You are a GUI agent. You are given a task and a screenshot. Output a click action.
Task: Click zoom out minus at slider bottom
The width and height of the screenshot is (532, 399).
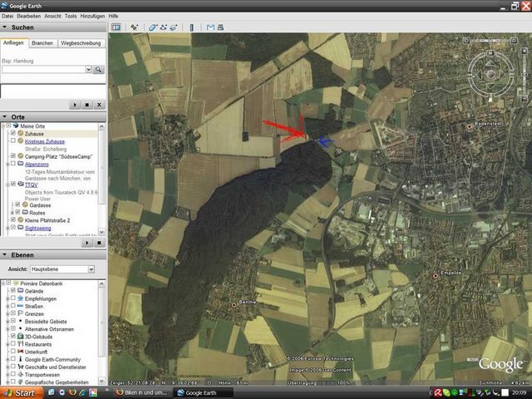524,100
